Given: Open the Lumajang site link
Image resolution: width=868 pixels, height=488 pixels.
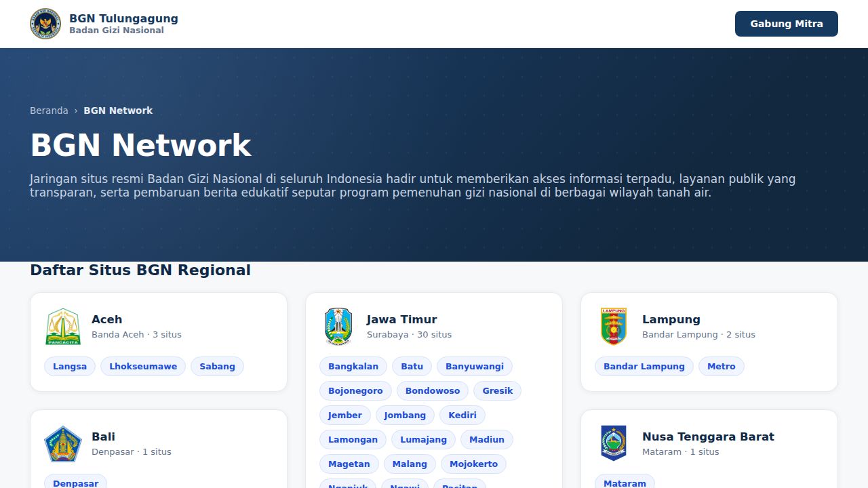Looking at the screenshot, I should [x=423, y=440].
